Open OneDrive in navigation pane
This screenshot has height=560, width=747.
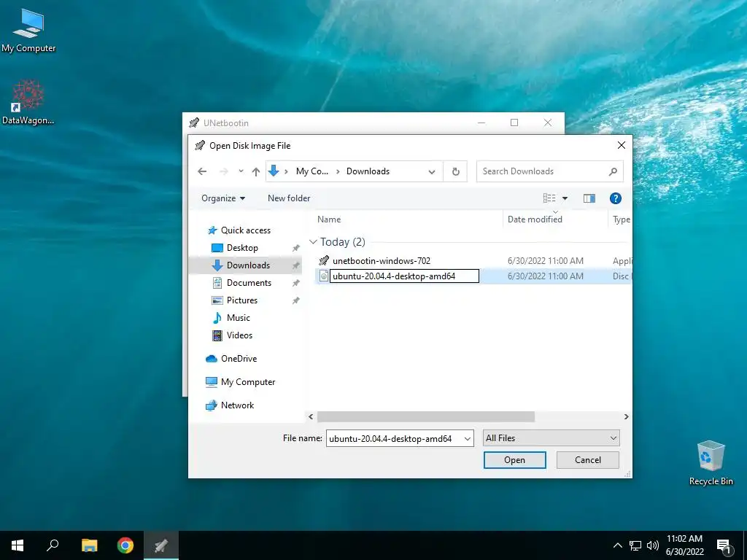pyautogui.click(x=239, y=359)
